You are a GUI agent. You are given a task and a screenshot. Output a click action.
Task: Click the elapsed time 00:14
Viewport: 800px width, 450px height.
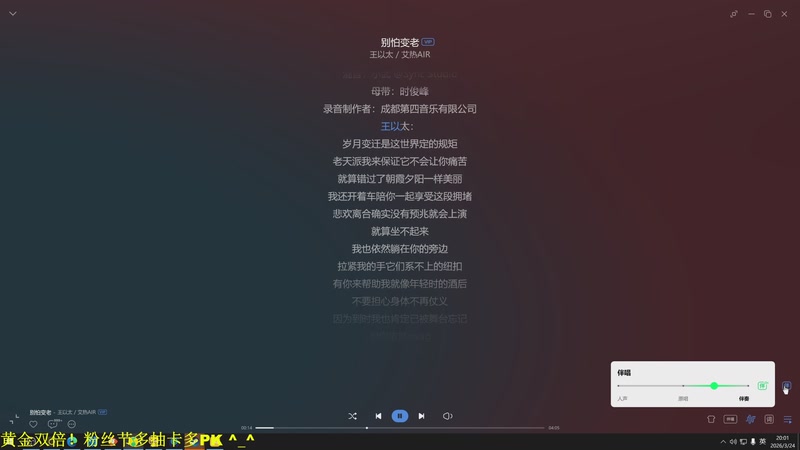[x=246, y=428]
